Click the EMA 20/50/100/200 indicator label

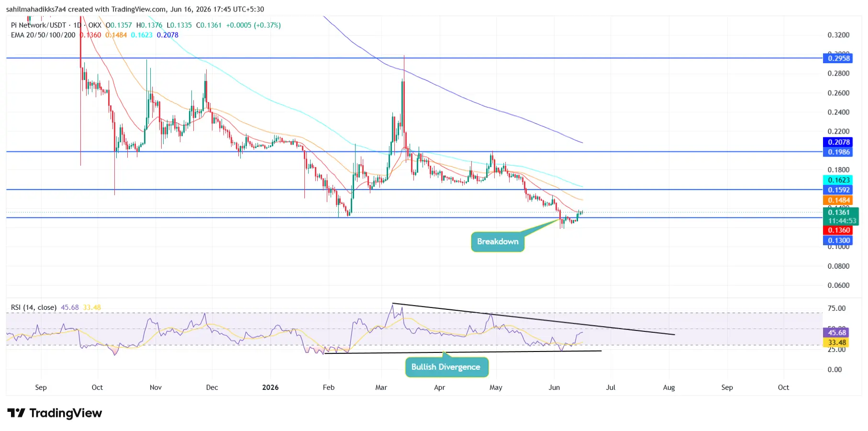pos(43,35)
